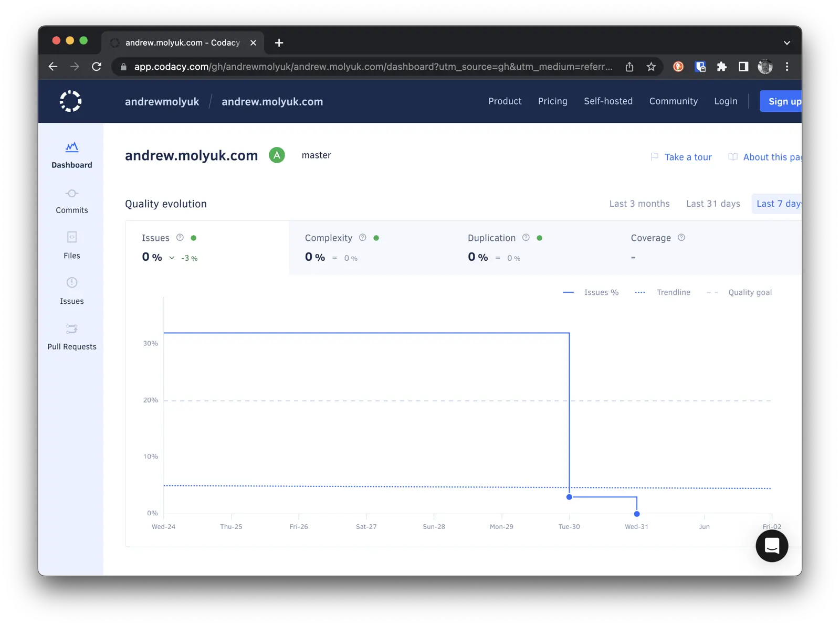Expand the browser tab list chevron
840x626 pixels.
786,43
